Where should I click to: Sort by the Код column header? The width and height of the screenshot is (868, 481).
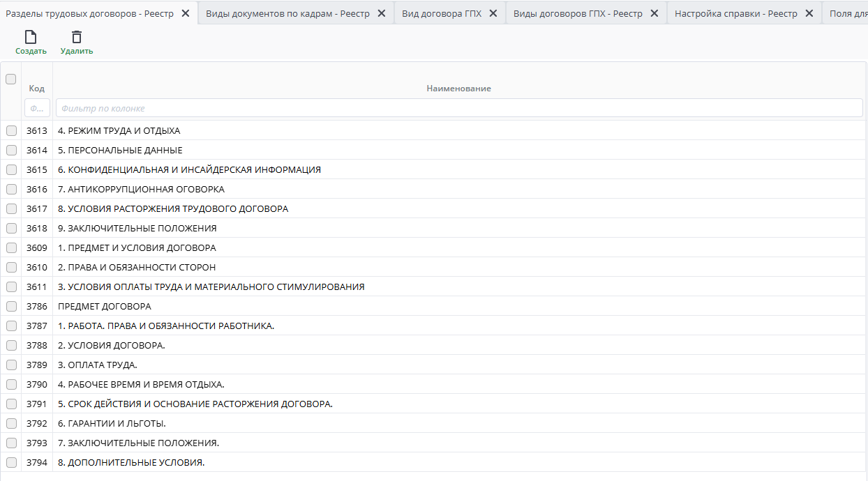tap(36, 89)
